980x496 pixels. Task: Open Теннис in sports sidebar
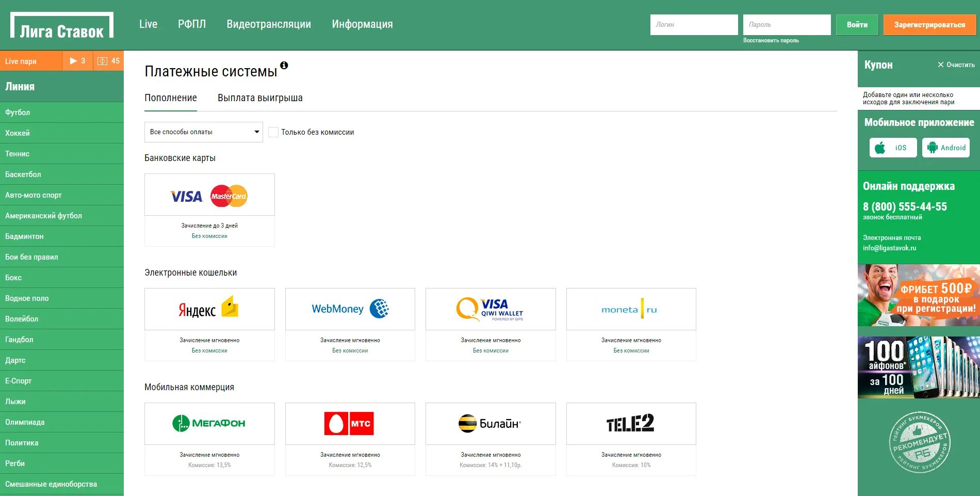tap(62, 154)
